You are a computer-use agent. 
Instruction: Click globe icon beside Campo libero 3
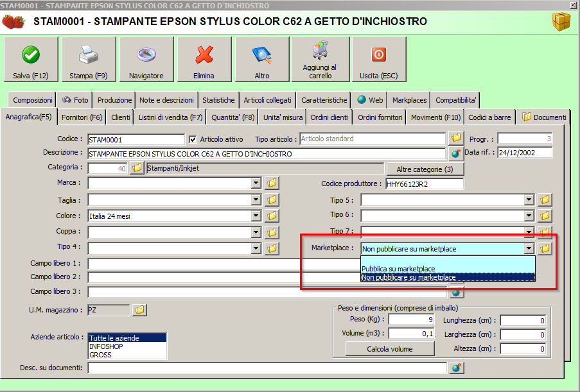pyautogui.click(x=457, y=293)
